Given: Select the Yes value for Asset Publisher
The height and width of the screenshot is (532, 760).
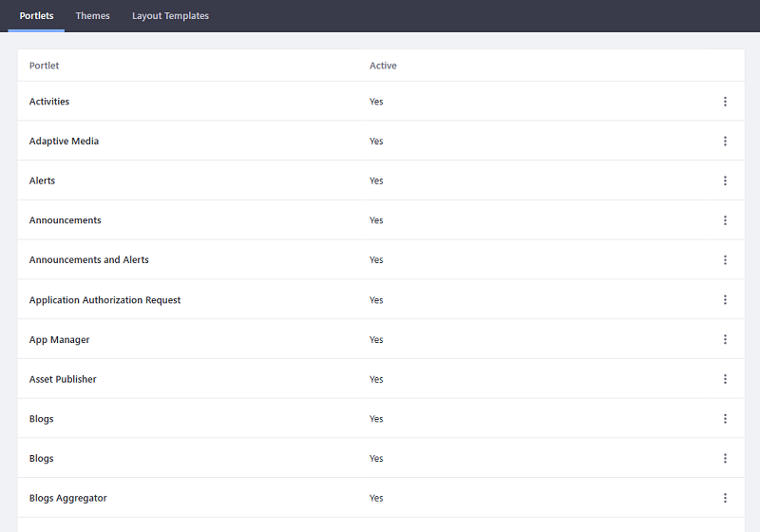Looking at the screenshot, I should [x=376, y=379].
